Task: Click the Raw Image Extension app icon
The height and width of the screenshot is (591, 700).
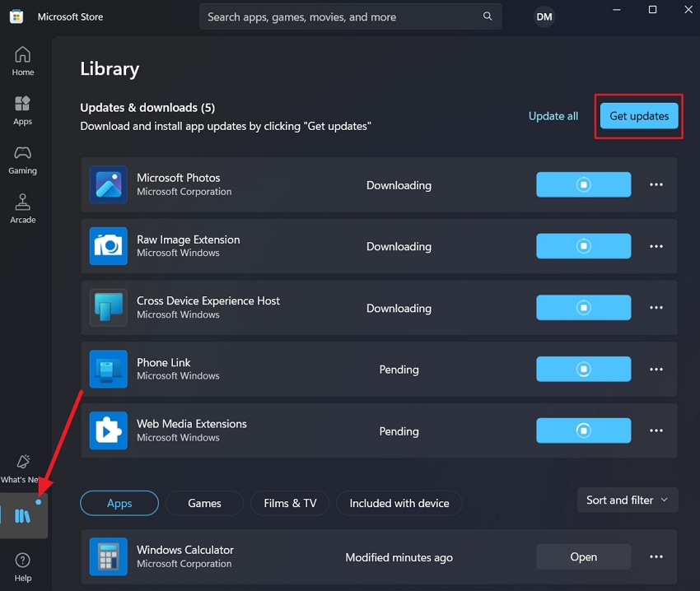Action: coord(109,246)
